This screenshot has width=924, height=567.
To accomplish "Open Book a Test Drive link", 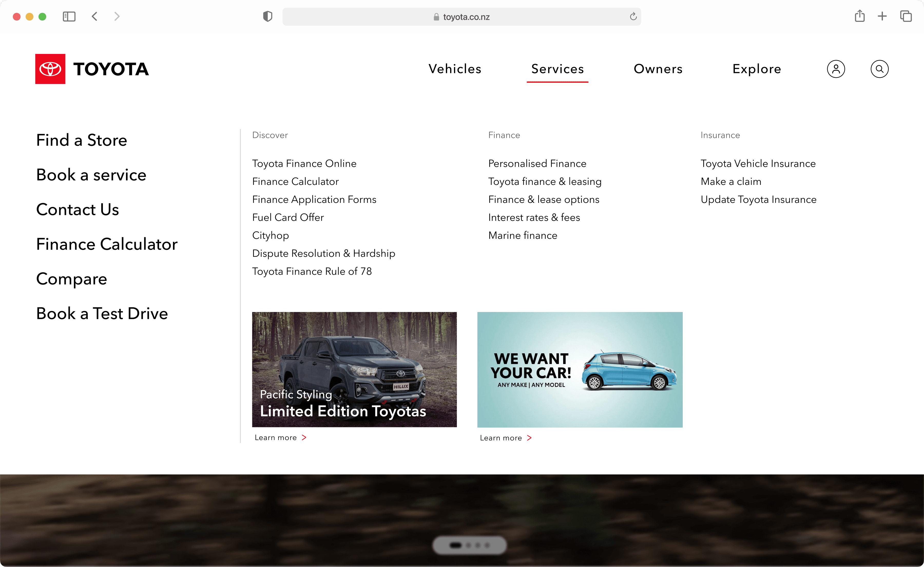I will click(102, 313).
